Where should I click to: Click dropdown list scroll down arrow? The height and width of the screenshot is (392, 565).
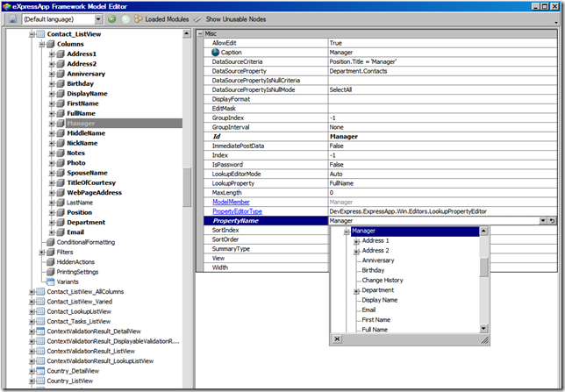(x=483, y=329)
